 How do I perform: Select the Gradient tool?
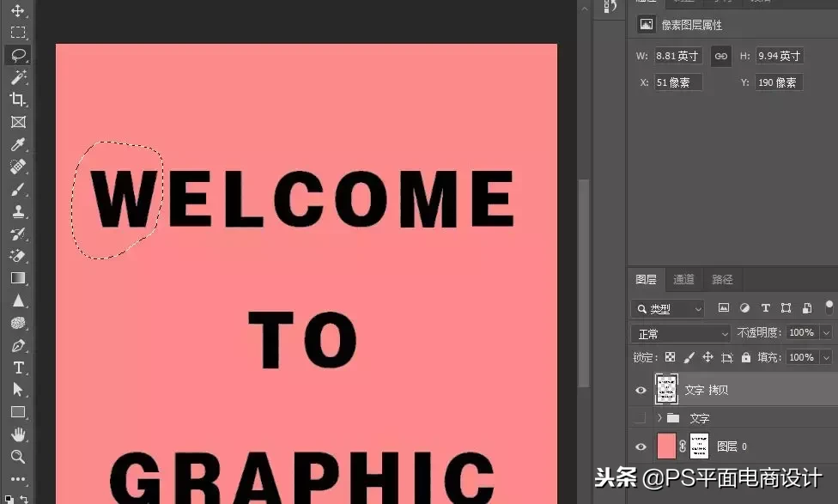(x=18, y=278)
